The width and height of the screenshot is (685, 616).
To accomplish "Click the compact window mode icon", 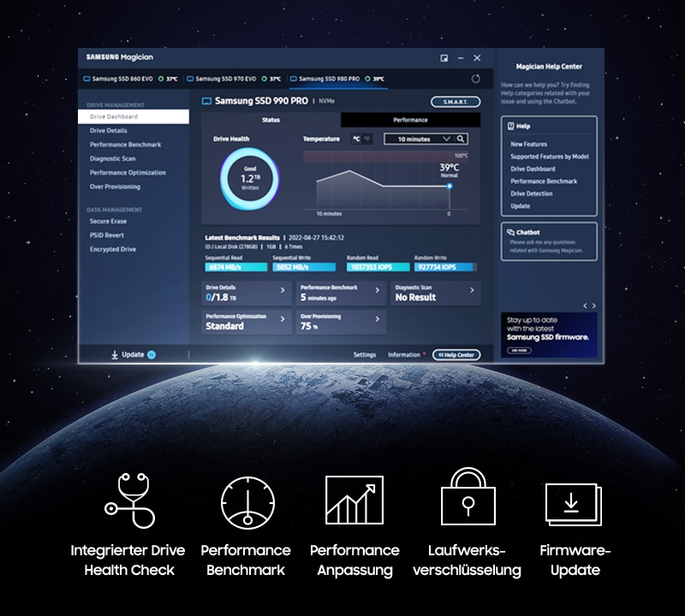I will pyautogui.click(x=444, y=58).
